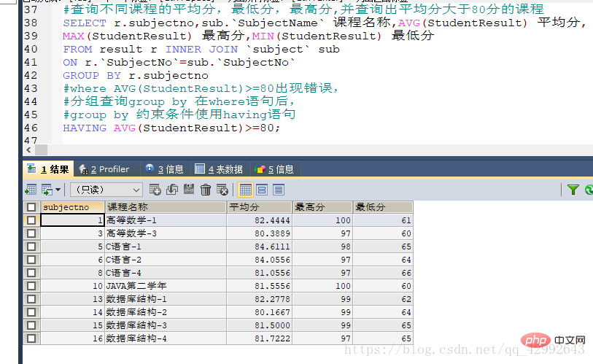Select cell 81.7222 in 平均分 column
This screenshot has width=593, height=364.
[260, 338]
